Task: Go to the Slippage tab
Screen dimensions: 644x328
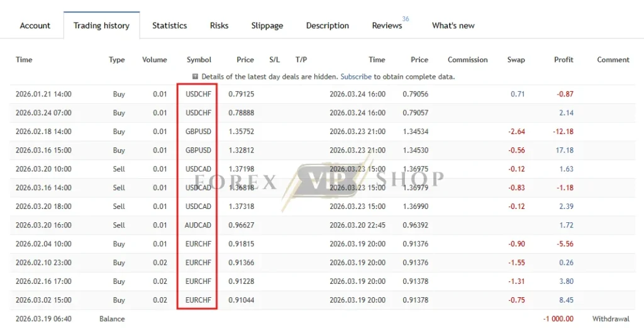Action: coord(267,25)
